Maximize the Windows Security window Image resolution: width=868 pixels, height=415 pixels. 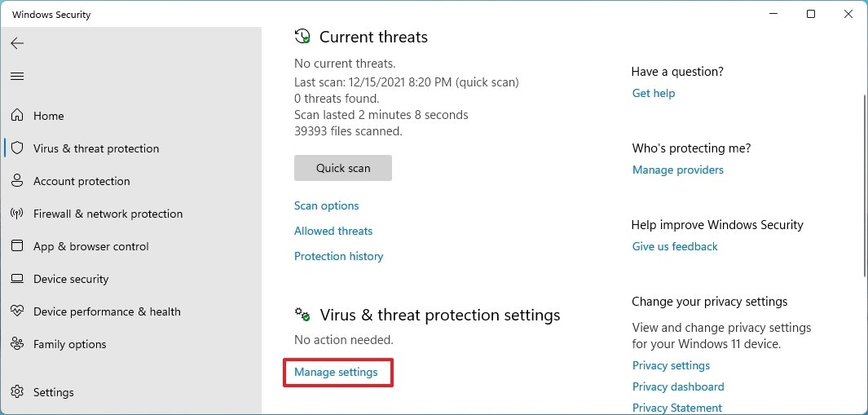pyautogui.click(x=810, y=15)
